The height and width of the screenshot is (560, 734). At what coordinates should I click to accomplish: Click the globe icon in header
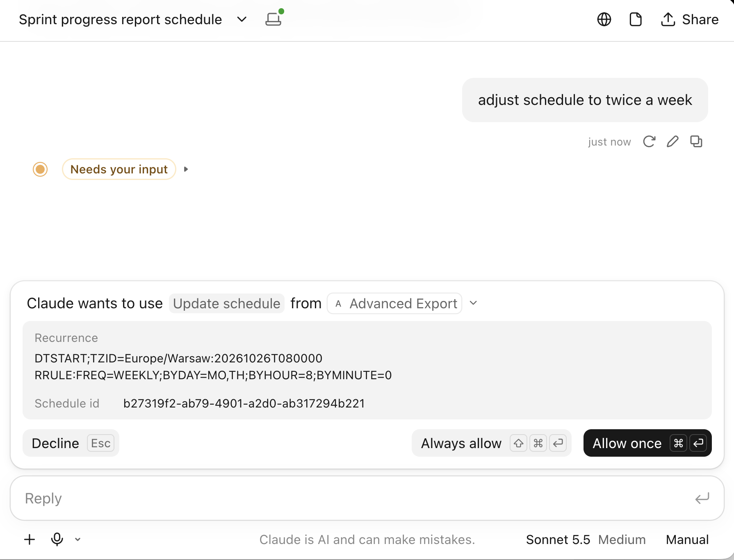[604, 19]
